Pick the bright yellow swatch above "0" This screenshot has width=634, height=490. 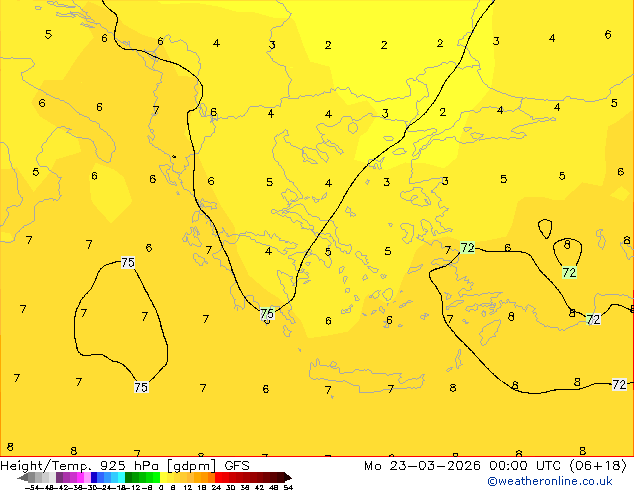[x=163, y=477]
